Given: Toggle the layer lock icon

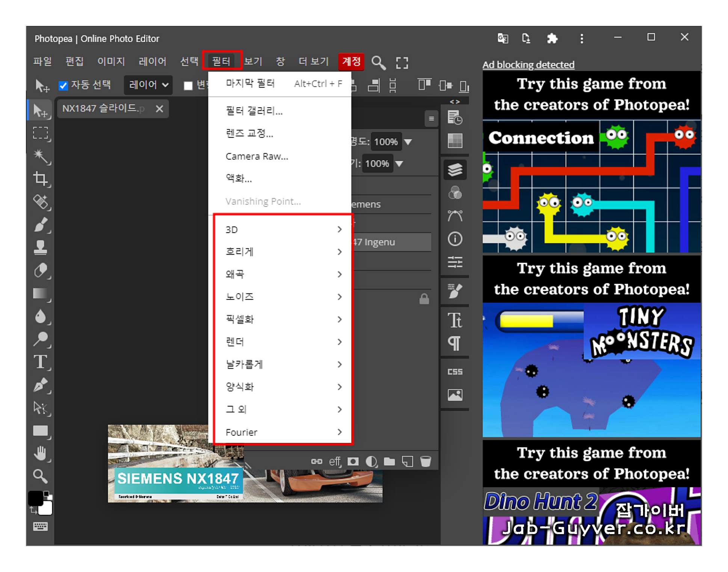Looking at the screenshot, I should point(424,299).
